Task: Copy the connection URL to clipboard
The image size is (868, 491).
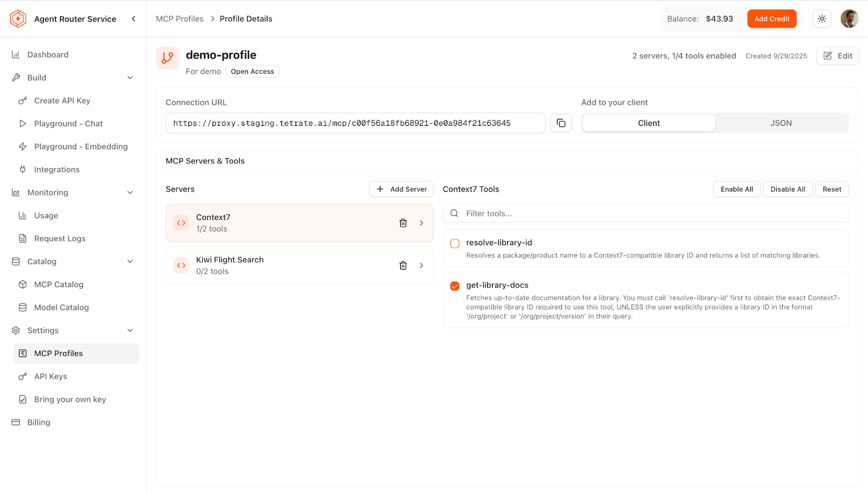Action: coord(561,123)
